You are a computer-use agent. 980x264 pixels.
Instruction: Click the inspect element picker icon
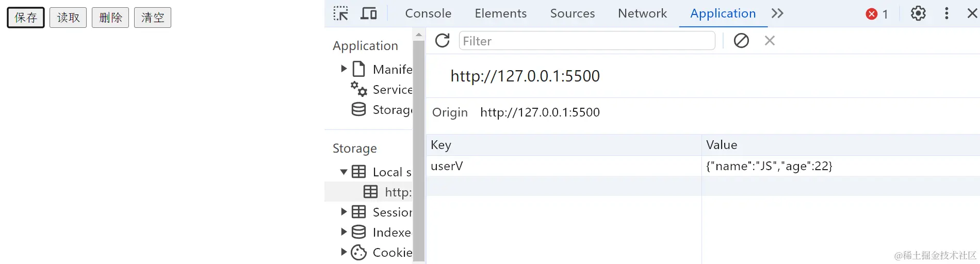(x=340, y=13)
